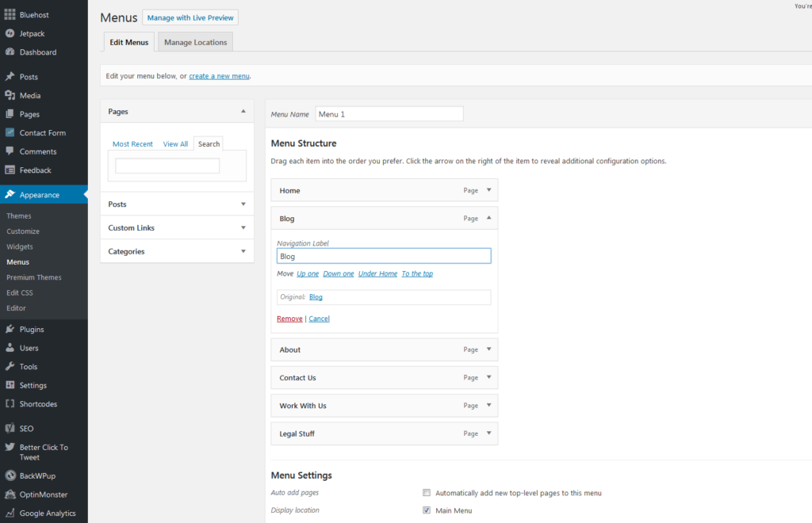The width and height of the screenshot is (812, 523).
Task: Uncheck the Main Menu display location
Action: point(426,510)
